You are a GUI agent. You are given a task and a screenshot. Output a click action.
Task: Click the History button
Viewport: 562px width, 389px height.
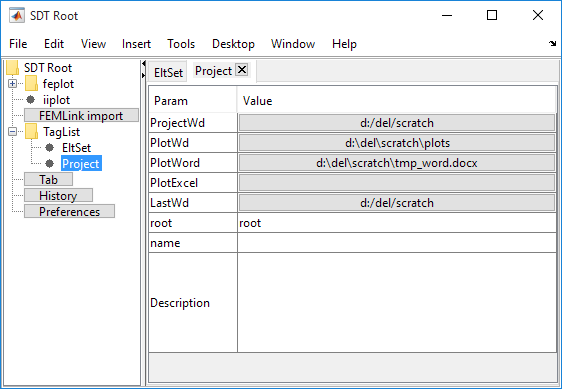pyautogui.click(x=58, y=195)
